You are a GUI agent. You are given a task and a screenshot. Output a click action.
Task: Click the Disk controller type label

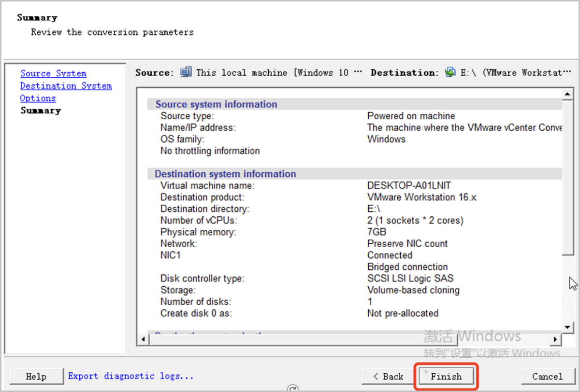(202, 278)
